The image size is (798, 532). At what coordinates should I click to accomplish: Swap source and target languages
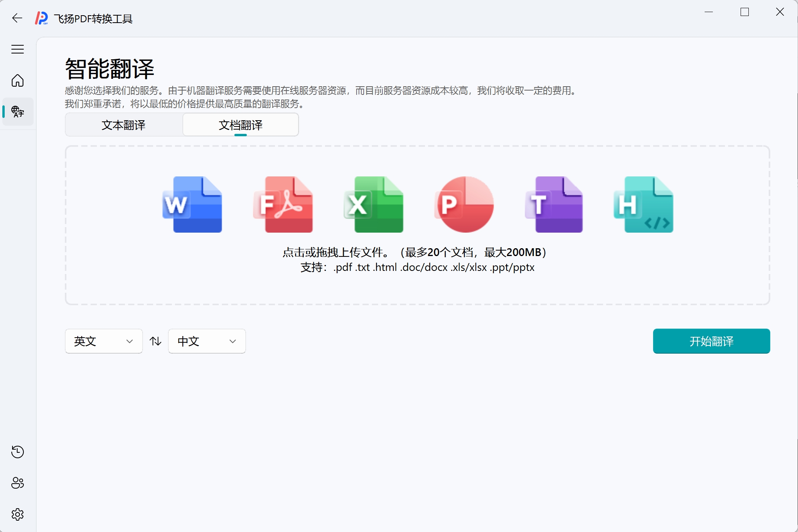tap(155, 341)
